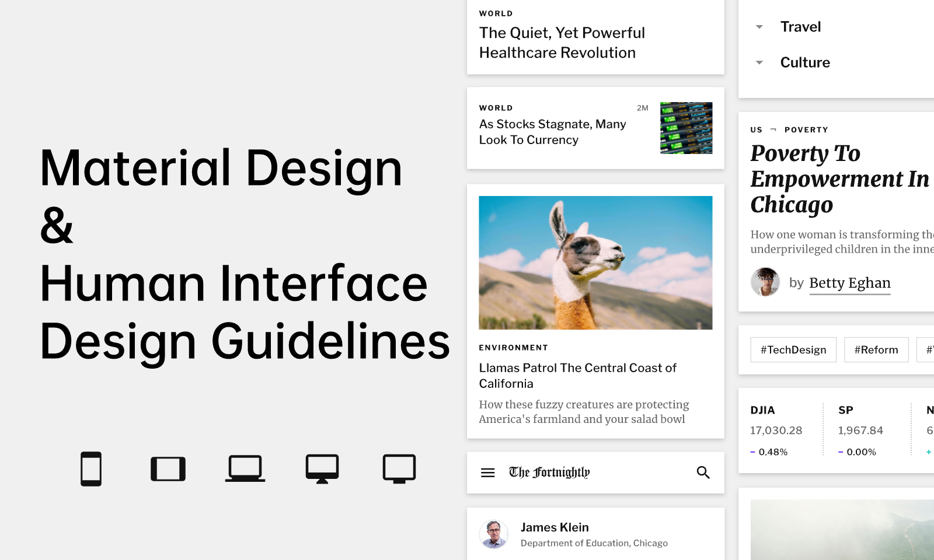This screenshot has height=560, width=934.
Task: Expand the Culture section arrow
Action: coord(759,62)
